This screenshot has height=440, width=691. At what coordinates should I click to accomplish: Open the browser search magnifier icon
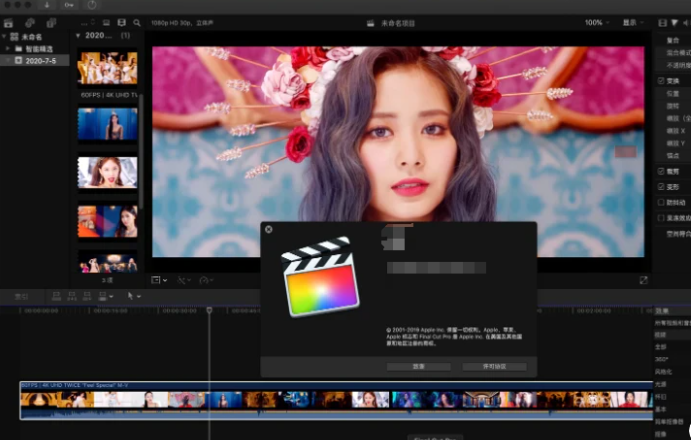point(137,22)
